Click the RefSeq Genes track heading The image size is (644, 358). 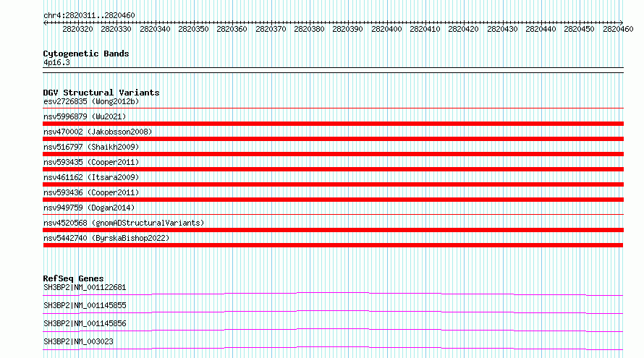point(73,278)
